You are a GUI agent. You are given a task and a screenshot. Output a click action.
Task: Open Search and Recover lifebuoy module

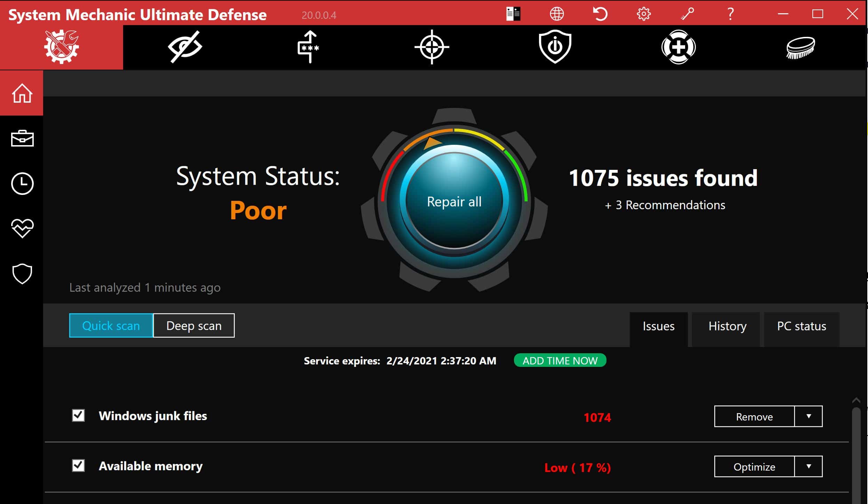coord(678,47)
